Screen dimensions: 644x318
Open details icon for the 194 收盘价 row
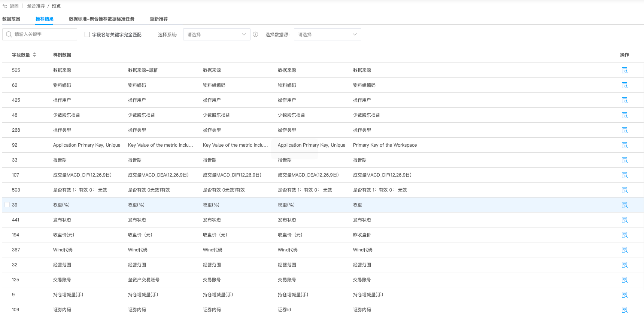point(625,235)
